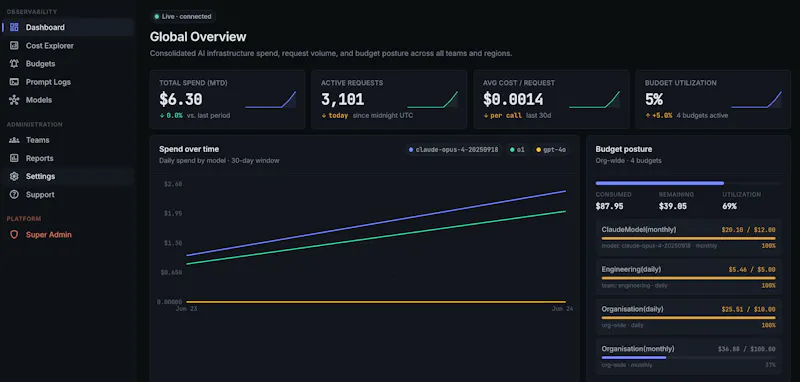Click the Budget posture panel title

click(623, 149)
